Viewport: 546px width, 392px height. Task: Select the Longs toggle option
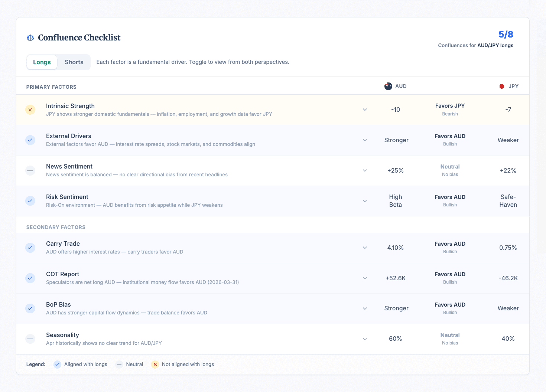point(42,62)
